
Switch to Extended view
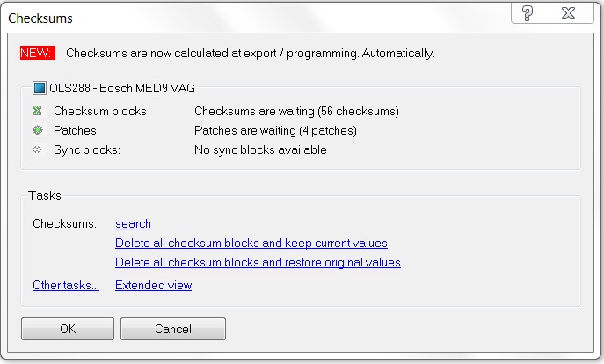[x=153, y=285]
